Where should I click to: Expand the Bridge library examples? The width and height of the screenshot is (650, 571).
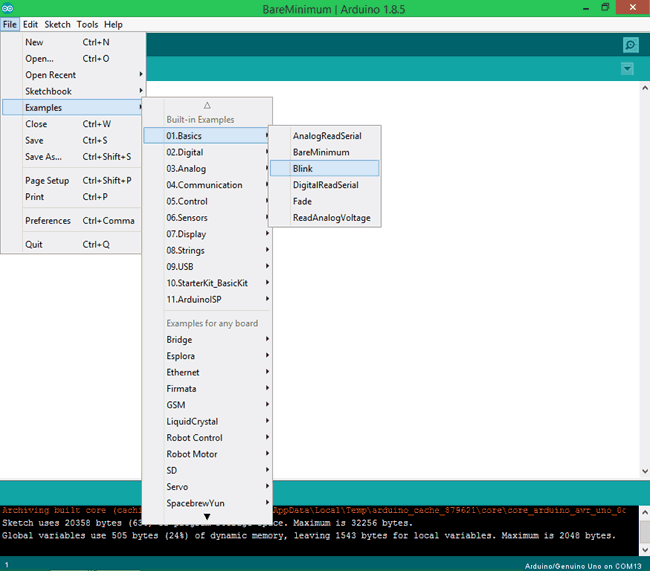click(x=207, y=340)
